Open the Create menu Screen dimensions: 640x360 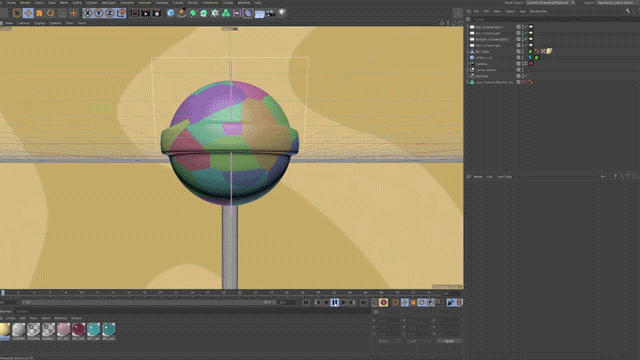click(x=11, y=2)
